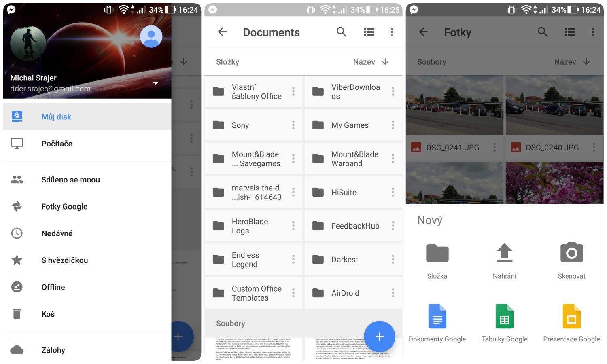Select Offline section in navigation drawer

click(53, 287)
